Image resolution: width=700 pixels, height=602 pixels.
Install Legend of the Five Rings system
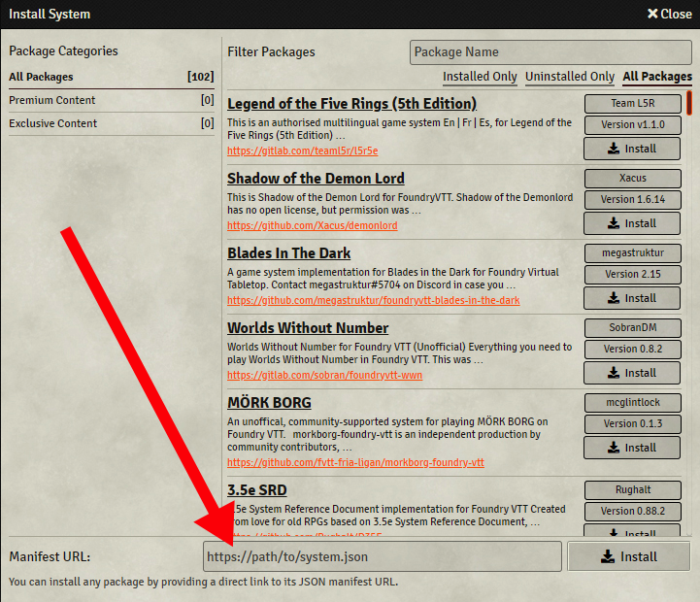[x=632, y=149]
